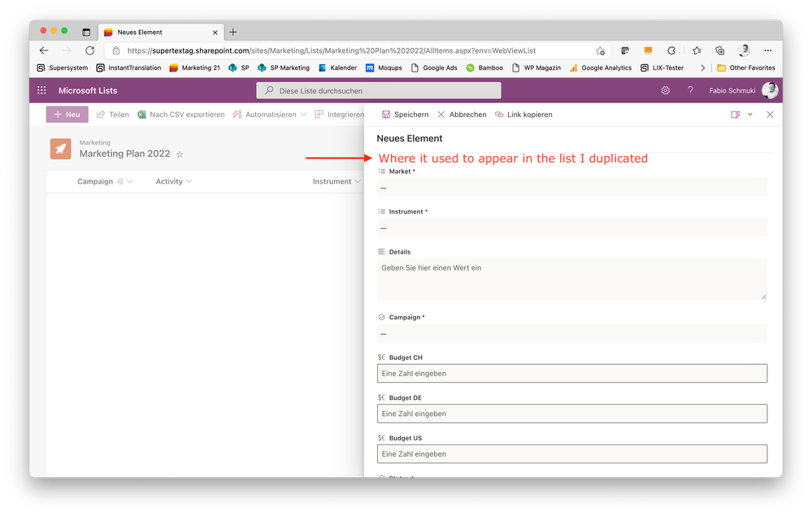The height and width of the screenshot is (516, 812).
Task: Click the Neu button
Action: (67, 115)
